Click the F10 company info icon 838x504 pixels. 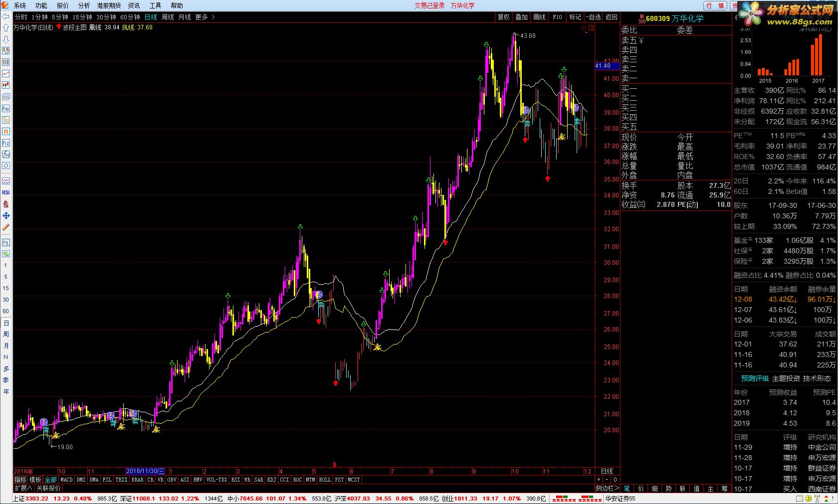6,108
